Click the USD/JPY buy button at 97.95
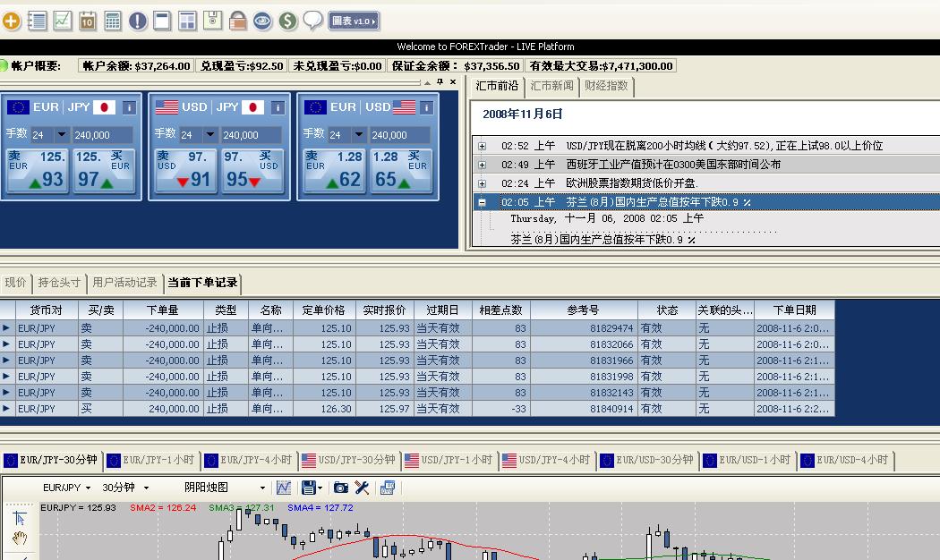The height and width of the screenshot is (560, 940). point(253,171)
